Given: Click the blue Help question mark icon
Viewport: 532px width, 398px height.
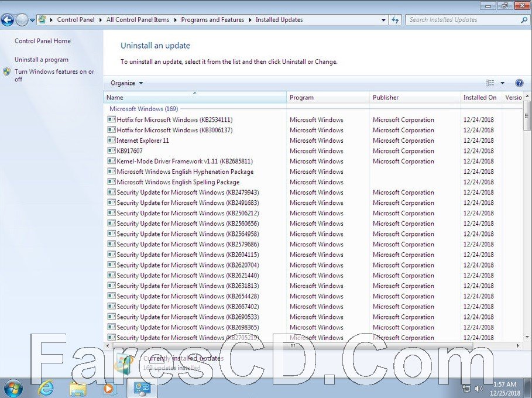Looking at the screenshot, I should tap(519, 83).
